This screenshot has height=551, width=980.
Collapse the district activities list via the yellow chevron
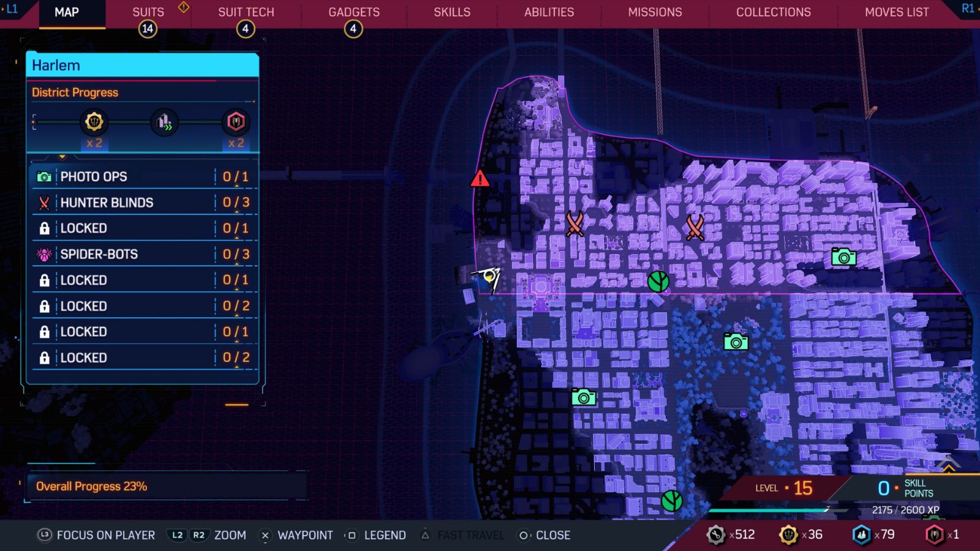click(61, 157)
